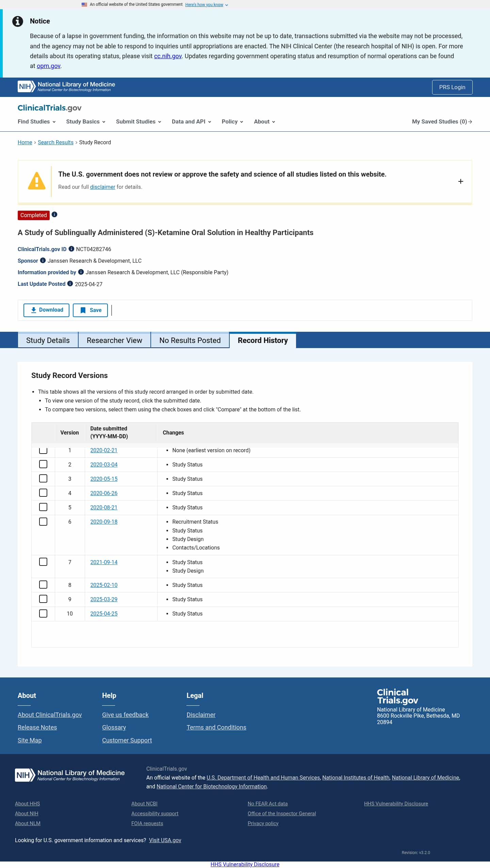Click the info icon next to Sponsor
Screen dimensions: 490x868
pyautogui.click(x=43, y=260)
